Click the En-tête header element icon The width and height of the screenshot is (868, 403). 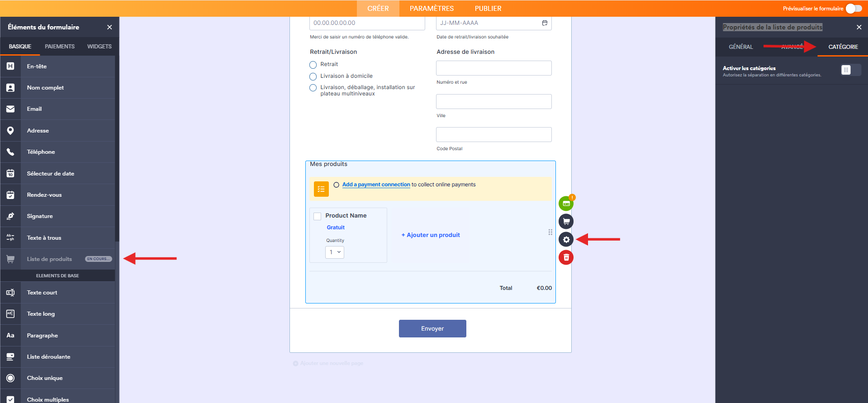(10, 66)
